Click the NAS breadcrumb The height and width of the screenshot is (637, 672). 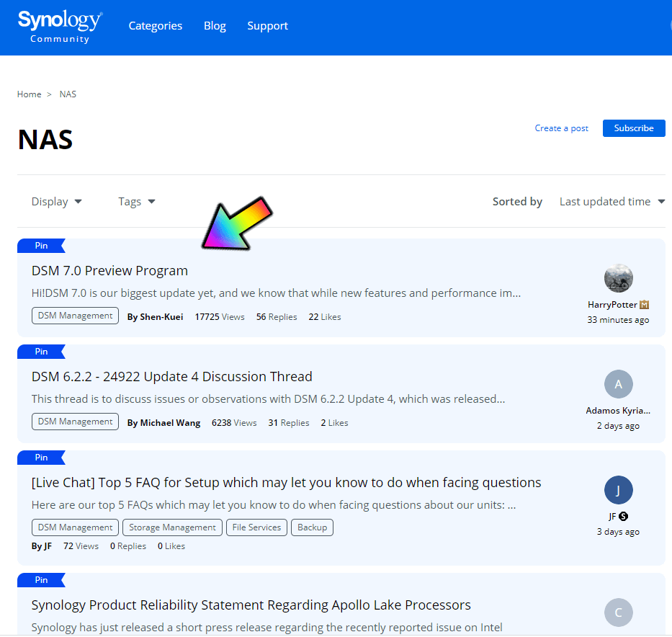click(x=68, y=94)
